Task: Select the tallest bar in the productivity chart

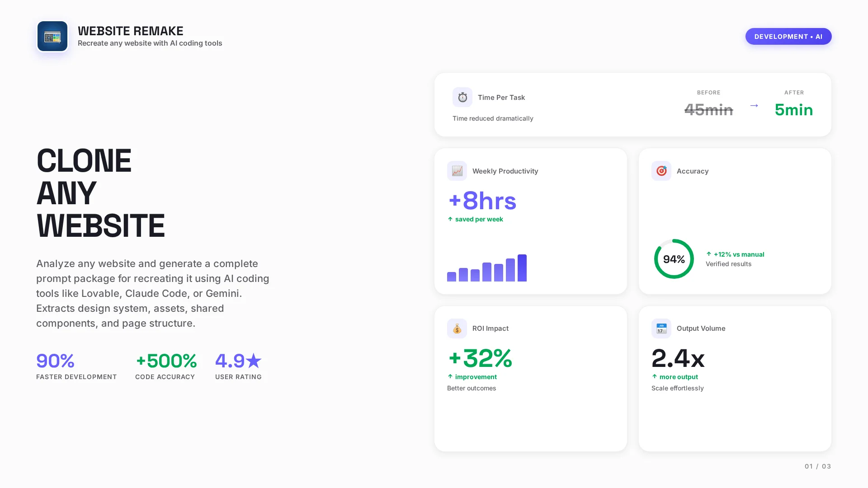Action: (x=523, y=267)
